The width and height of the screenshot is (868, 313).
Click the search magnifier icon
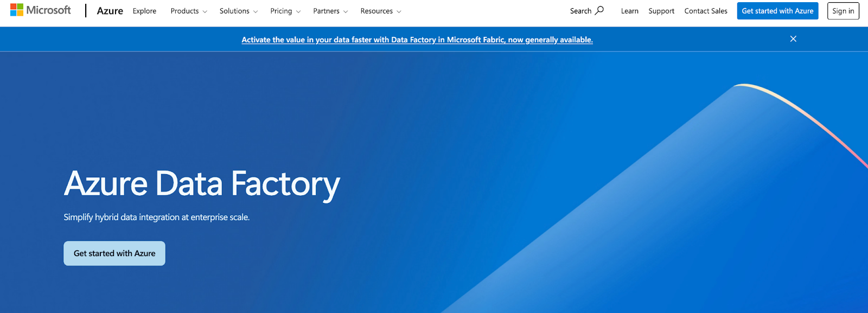pyautogui.click(x=599, y=10)
